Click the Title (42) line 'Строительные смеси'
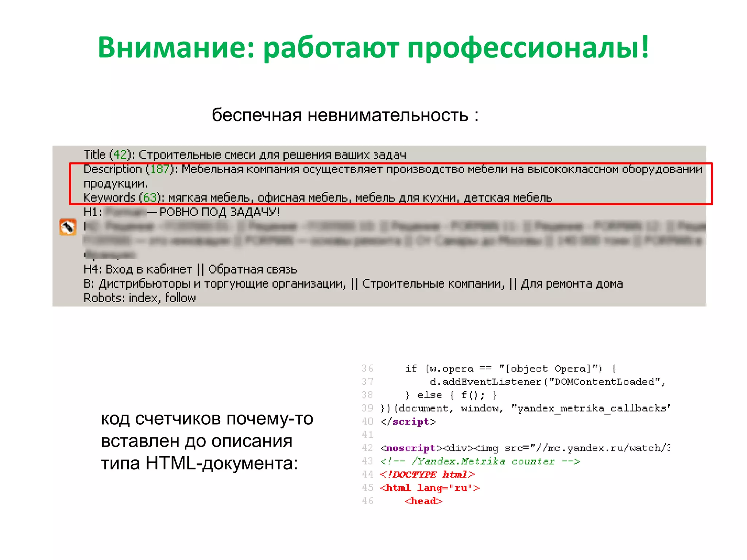Image resolution: width=747 pixels, height=560 pixels. coord(245,155)
